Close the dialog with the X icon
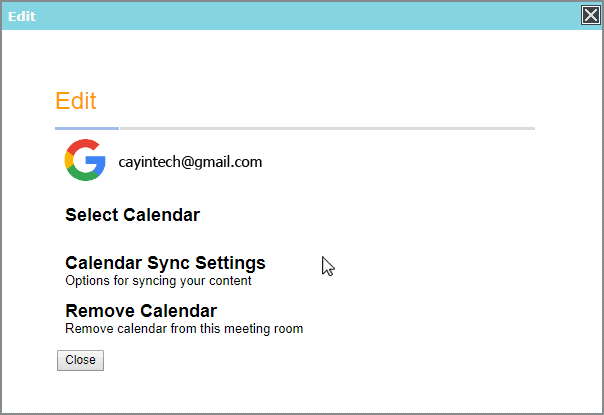Screen dimensions: 604x415 click(x=591, y=14)
